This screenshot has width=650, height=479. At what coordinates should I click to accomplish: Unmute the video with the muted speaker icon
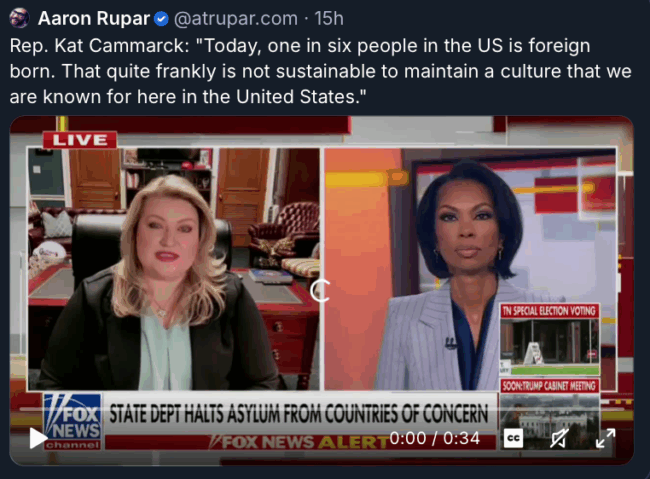[x=559, y=438]
